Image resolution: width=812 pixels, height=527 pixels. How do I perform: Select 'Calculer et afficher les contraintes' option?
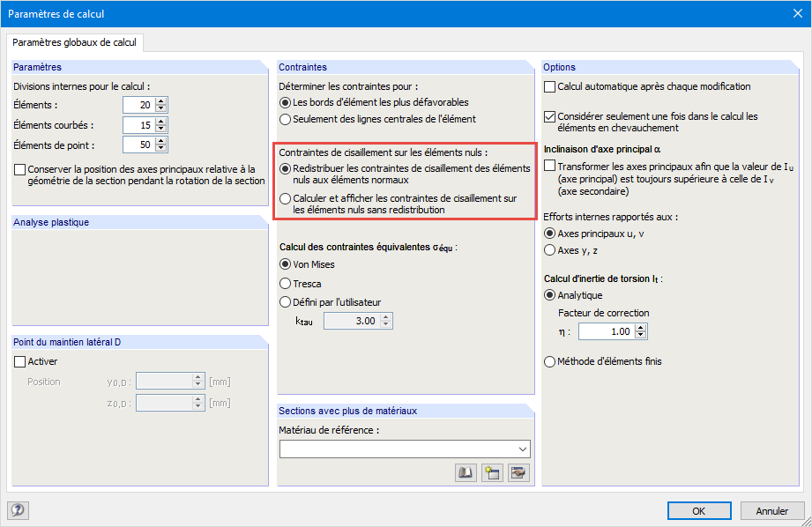click(x=285, y=197)
